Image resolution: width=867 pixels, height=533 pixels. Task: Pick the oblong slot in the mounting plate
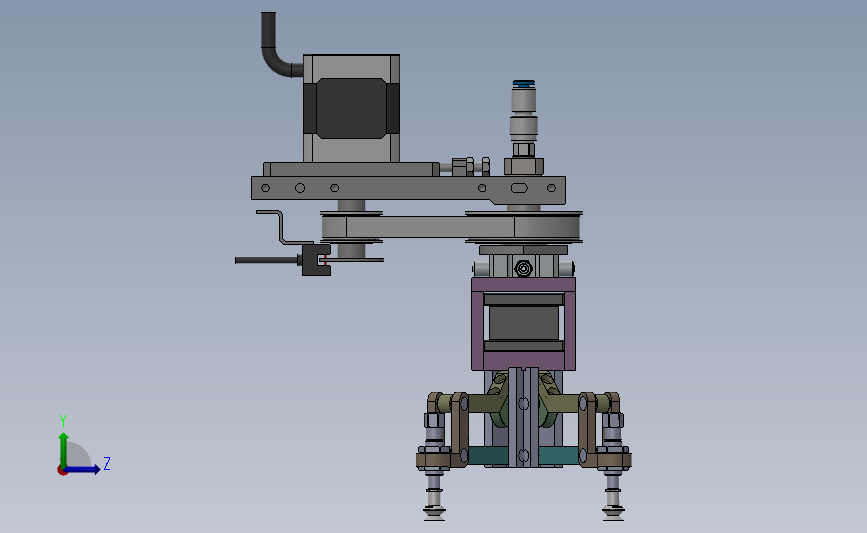pyautogui.click(x=519, y=189)
